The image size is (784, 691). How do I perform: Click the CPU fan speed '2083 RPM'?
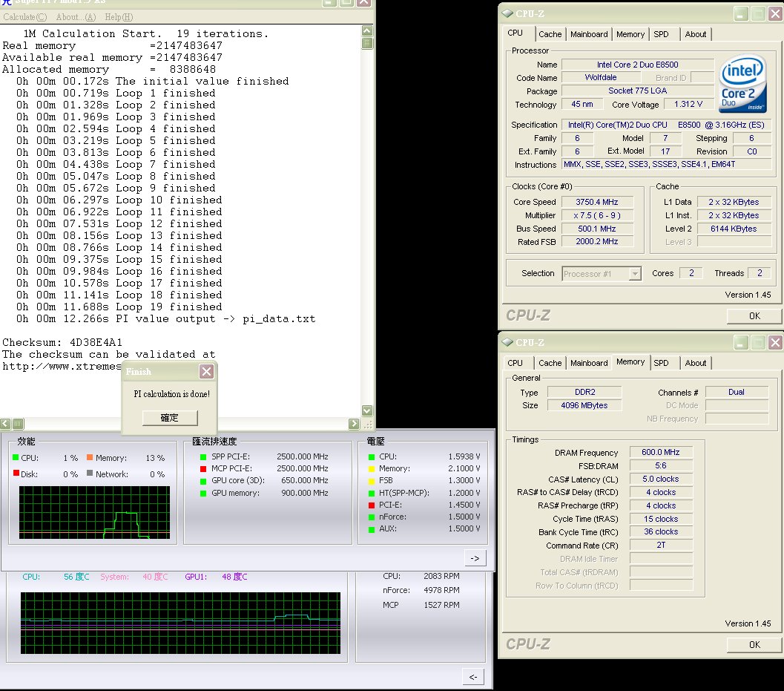(441, 577)
